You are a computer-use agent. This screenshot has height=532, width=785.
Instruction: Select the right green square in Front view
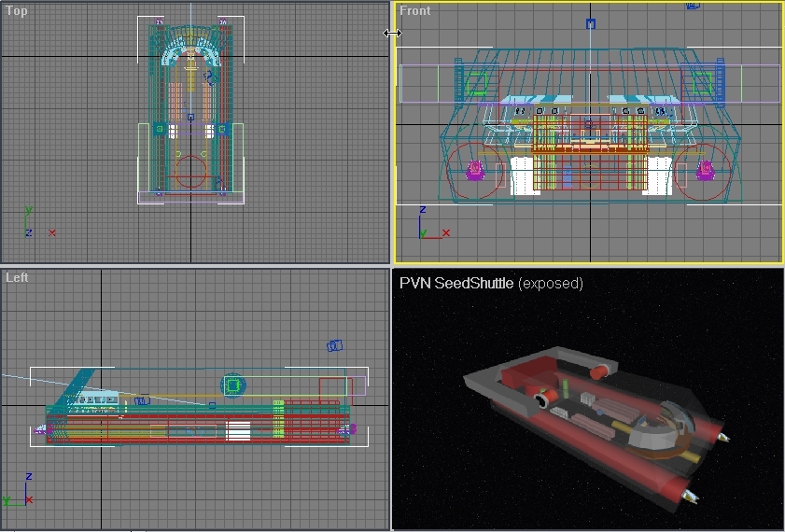[700, 85]
